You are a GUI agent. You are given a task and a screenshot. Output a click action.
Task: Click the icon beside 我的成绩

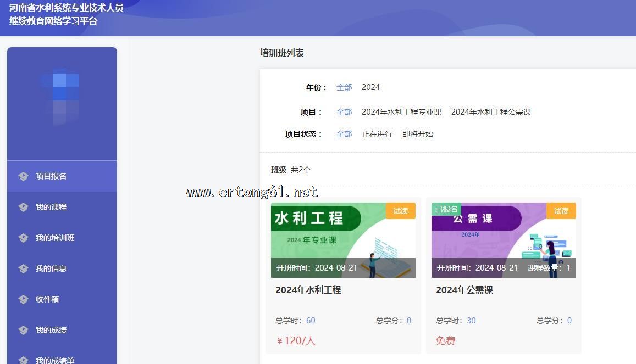23,330
